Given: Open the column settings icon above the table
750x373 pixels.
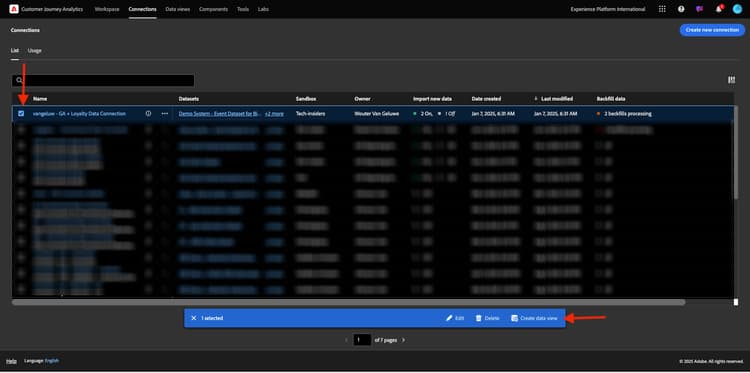Looking at the screenshot, I should [x=731, y=80].
